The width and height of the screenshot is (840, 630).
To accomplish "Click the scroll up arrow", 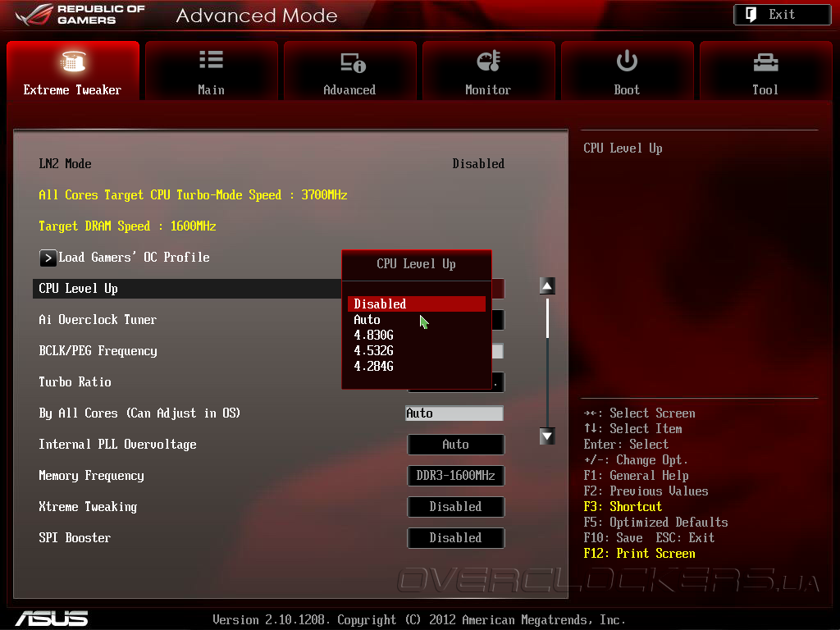I will point(547,286).
